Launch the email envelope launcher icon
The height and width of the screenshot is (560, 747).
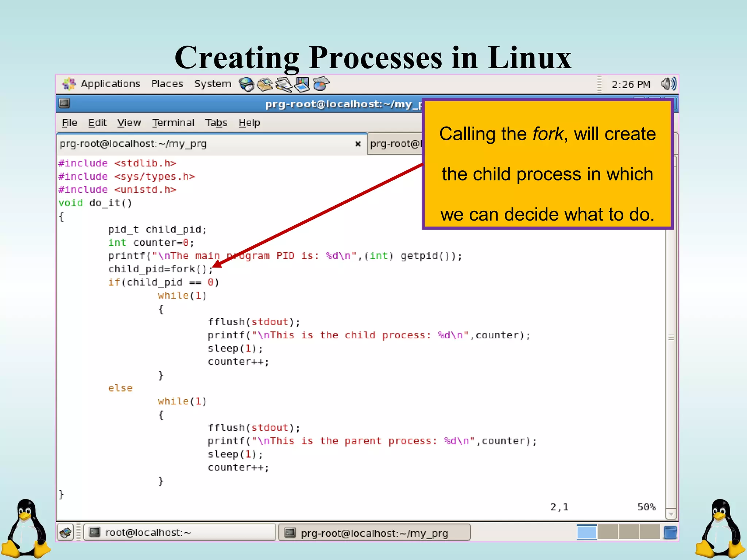pos(265,84)
